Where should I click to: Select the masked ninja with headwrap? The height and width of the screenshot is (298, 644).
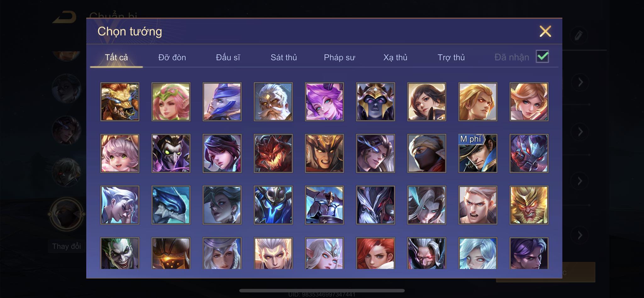click(x=426, y=153)
